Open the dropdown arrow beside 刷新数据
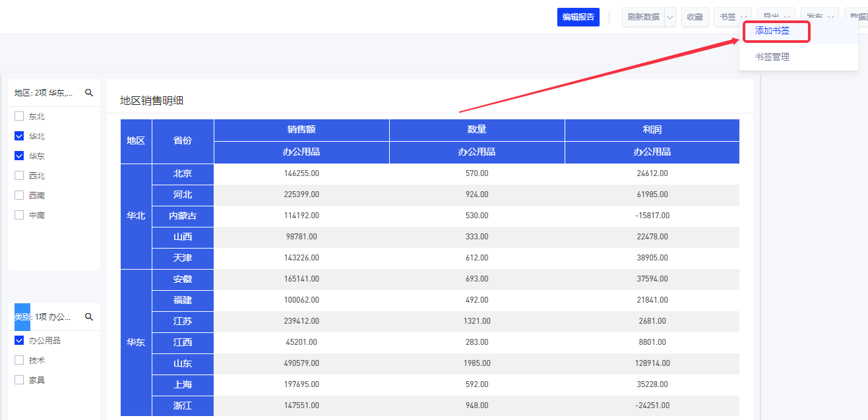 click(670, 17)
